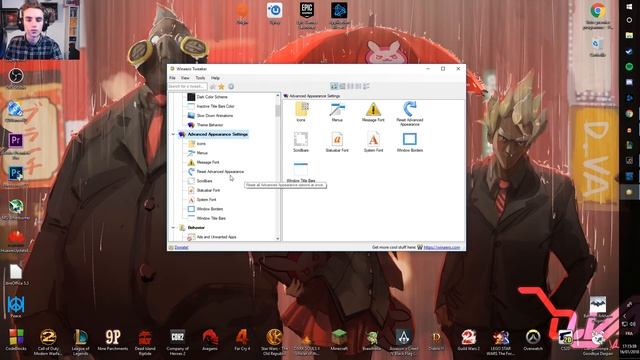
Task: Open Minecraft desktop icon
Action: pyautogui.click(x=339, y=340)
